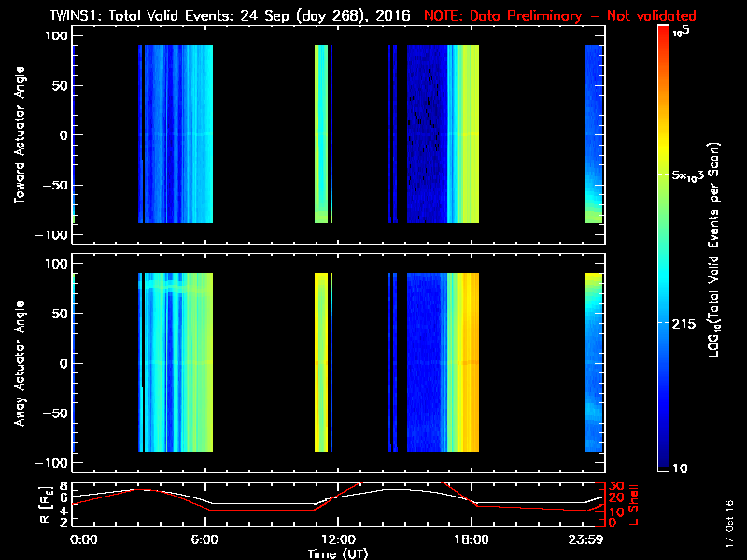Click the dark blue bottom of color bar
This screenshot has width=747, height=560.
tap(663, 462)
